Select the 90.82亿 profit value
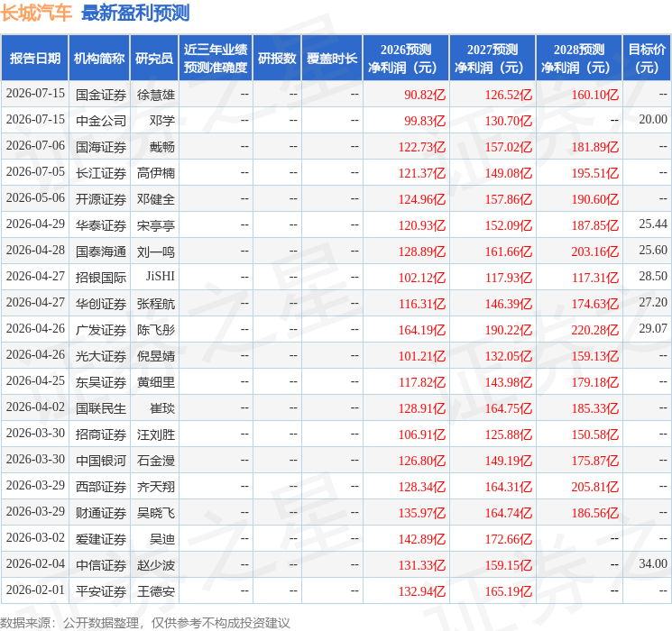 [425, 95]
